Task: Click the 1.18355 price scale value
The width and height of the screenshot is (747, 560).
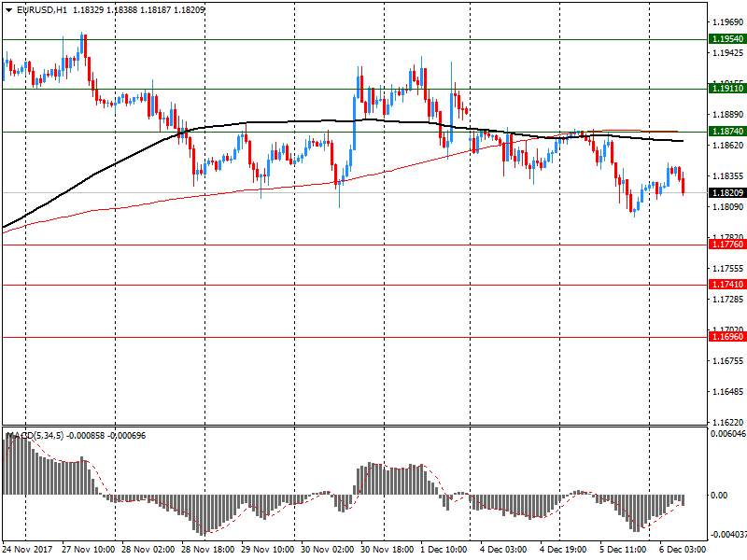Action: click(728, 176)
